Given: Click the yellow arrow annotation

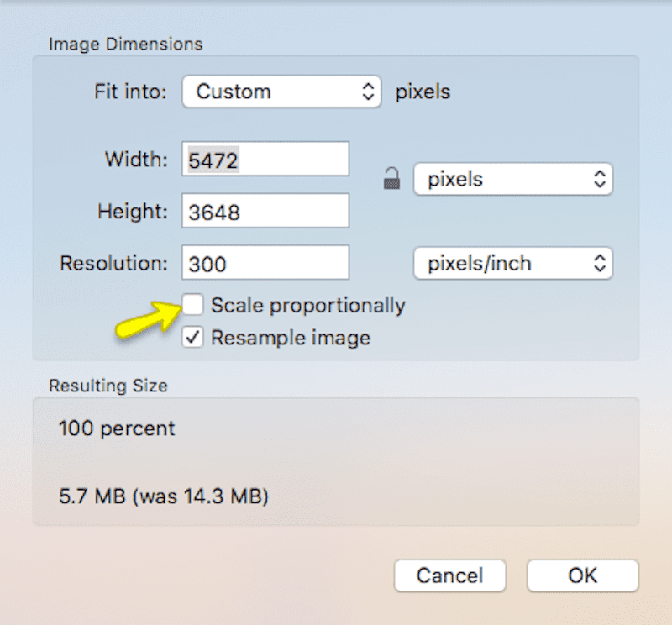Looking at the screenshot, I should point(148,322).
